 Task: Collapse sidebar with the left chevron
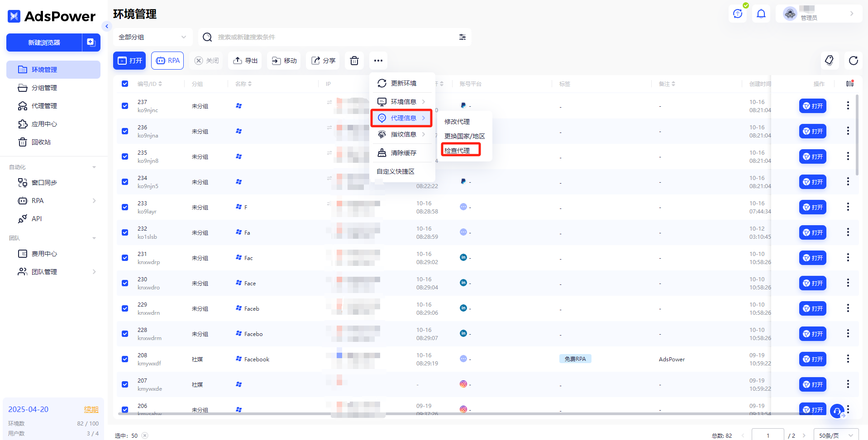107,26
